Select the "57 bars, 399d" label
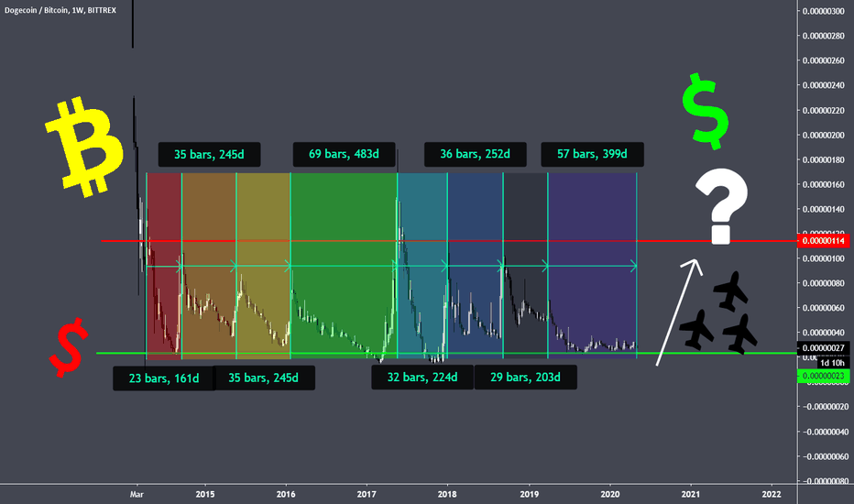Image resolution: width=854 pixels, height=504 pixels. point(592,154)
